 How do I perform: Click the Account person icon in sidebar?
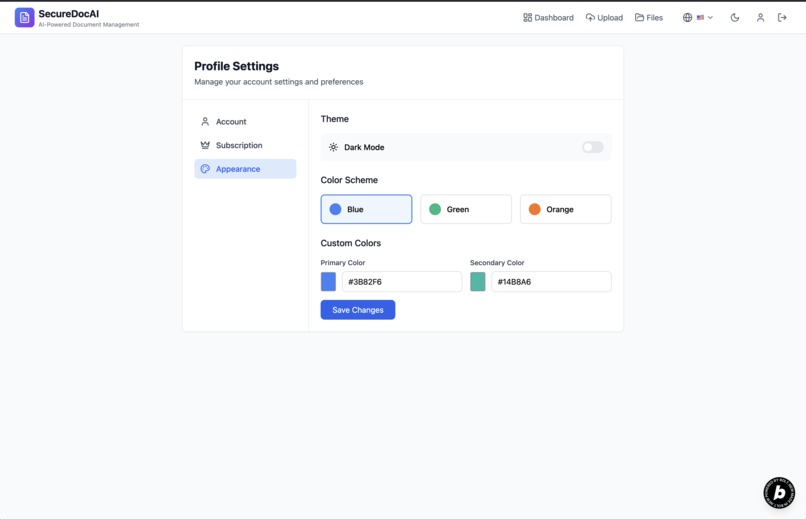205,122
